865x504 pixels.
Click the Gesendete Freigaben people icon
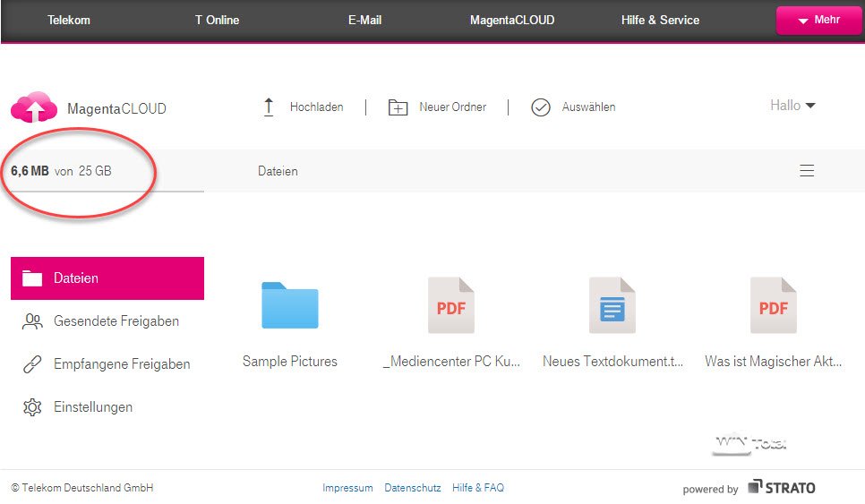click(x=32, y=320)
